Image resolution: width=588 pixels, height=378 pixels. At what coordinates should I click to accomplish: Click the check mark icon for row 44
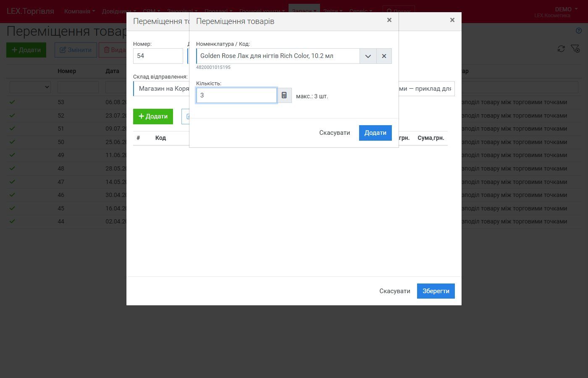coord(12,221)
